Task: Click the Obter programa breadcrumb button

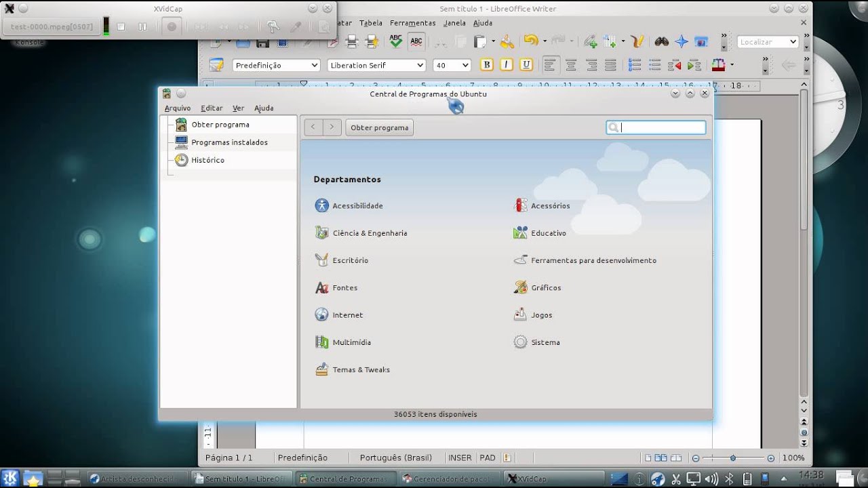Action: (380, 127)
